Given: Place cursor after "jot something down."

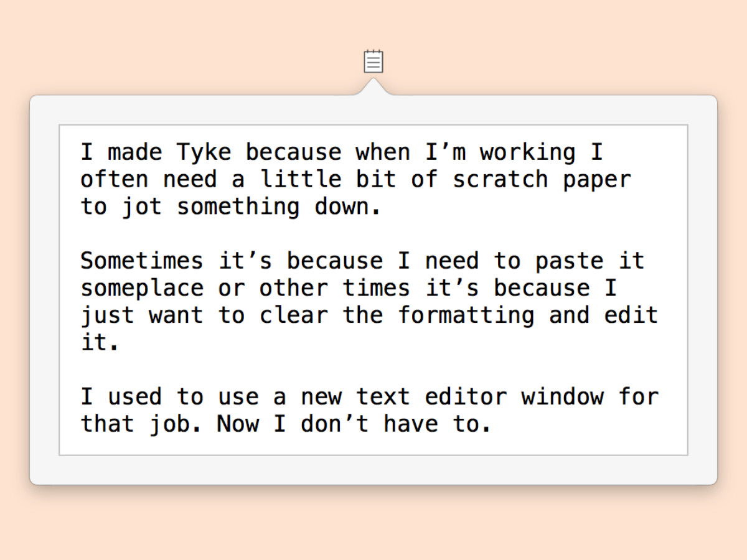Looking at the screenshot, I should [x=382, y=207].
